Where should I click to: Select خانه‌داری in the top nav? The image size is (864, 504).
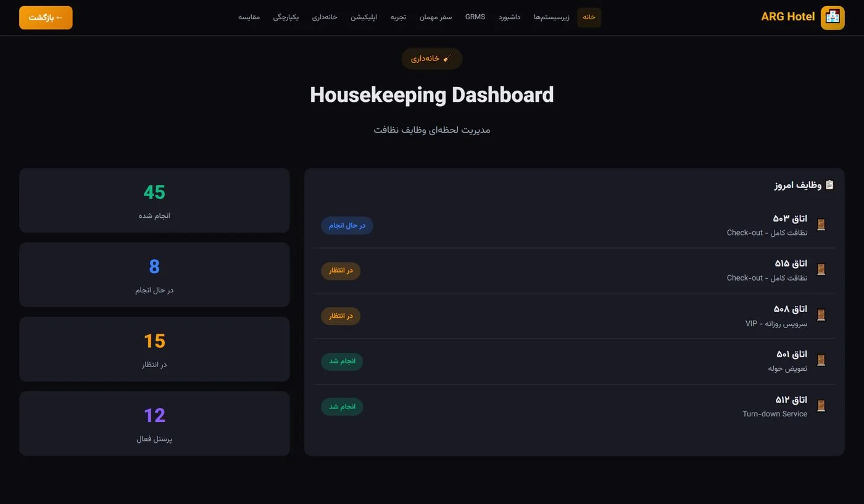tap(325, 17)
